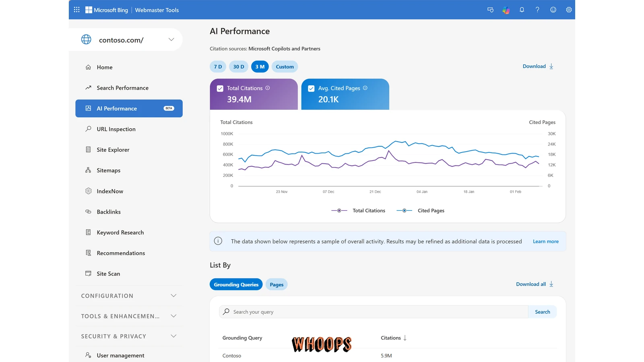
Task: Click the Search Performance trend icon
Action: click(x=88, y=88)
